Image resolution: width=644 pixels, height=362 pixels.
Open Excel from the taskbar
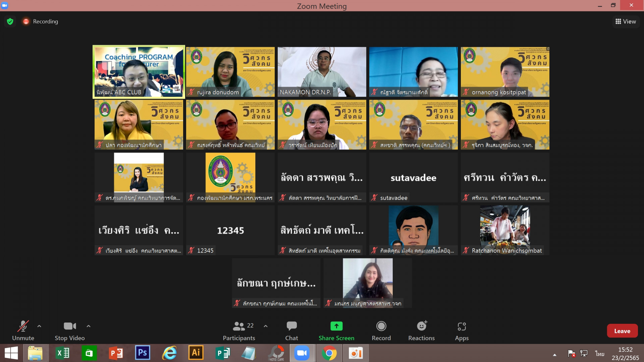62,353
